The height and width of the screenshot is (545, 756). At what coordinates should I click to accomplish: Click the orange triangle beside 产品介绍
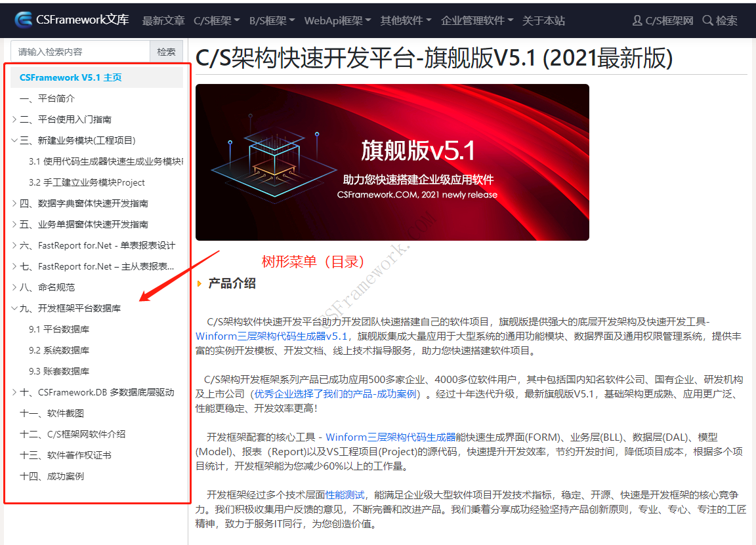[199, 284]
